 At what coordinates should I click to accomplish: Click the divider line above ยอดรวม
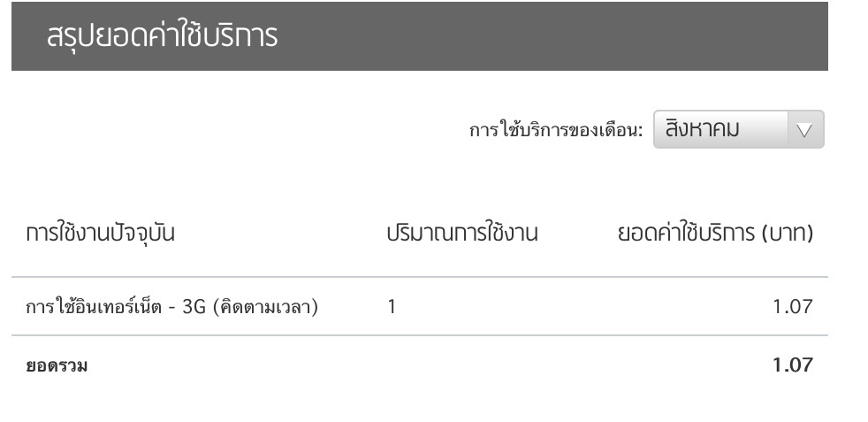click(420, 335)
